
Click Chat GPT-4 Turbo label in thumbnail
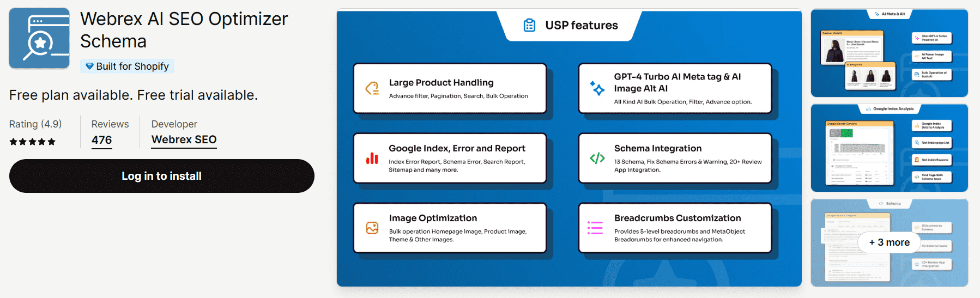(x=934, y=38)
